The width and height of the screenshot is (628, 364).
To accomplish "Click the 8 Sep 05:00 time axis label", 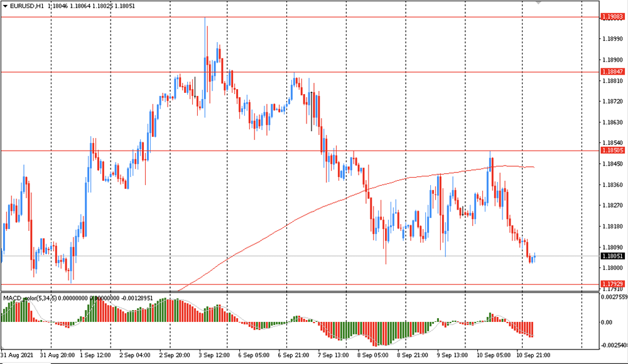I will click(373, 355).
